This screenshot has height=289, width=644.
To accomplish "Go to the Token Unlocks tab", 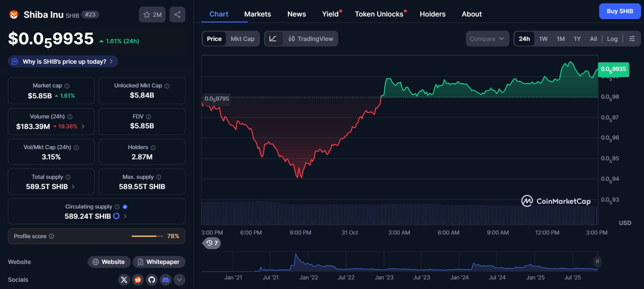I will click(x=379, y=14).
